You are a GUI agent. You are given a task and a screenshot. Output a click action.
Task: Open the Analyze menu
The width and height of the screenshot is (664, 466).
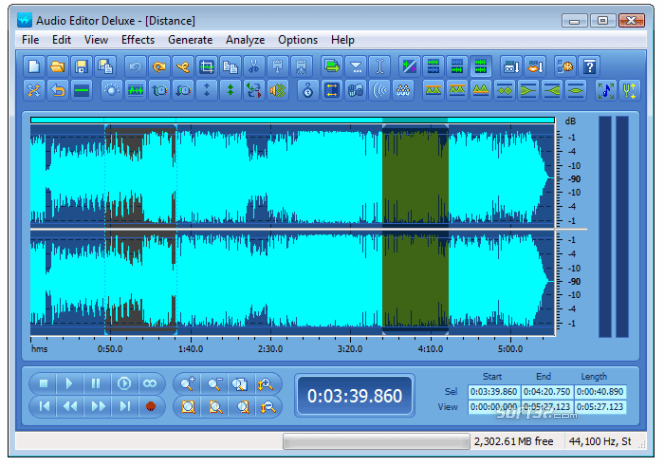pos(245,40)
